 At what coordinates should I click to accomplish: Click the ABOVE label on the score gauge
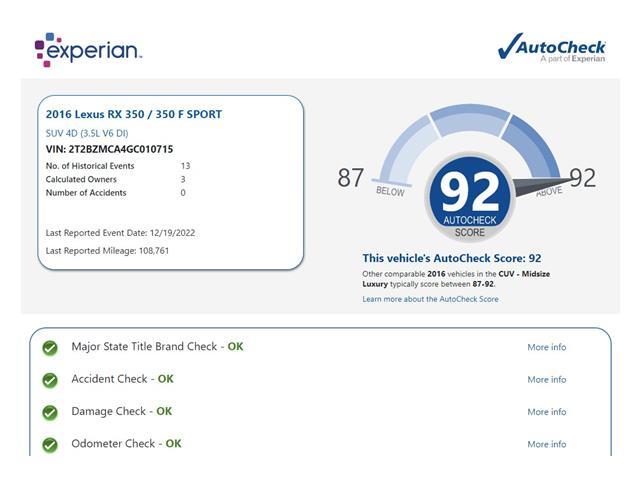549,191
